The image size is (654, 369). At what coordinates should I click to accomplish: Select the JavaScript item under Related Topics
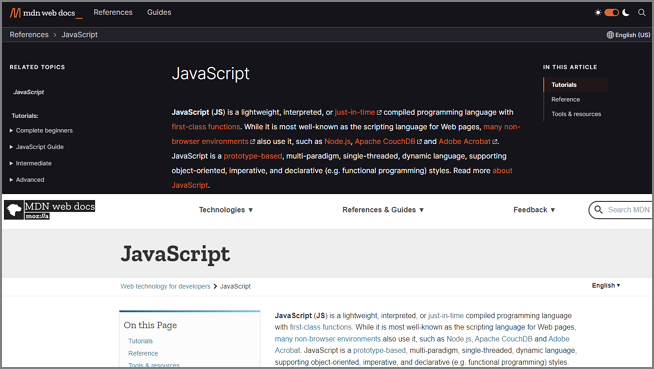(28, 92)
